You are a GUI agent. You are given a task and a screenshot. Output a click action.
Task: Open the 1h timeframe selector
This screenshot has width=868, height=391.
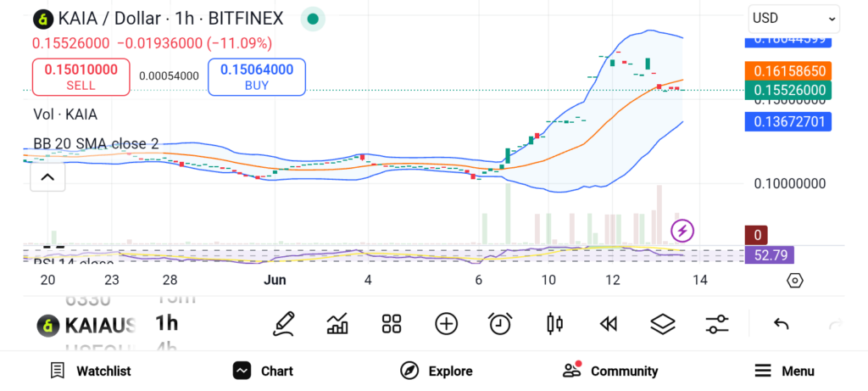pyautogui.click(x=167, y=323)
